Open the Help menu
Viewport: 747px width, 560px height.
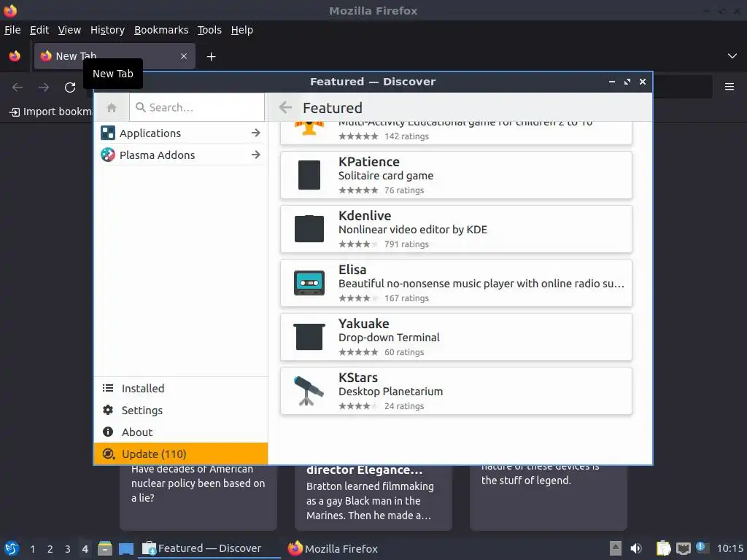(x=242, y=30)
